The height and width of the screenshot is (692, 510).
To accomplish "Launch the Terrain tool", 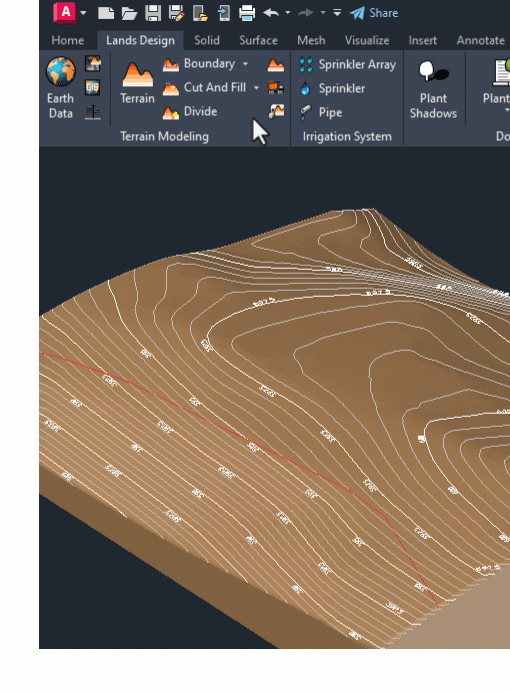I will (x=137, y=83).
